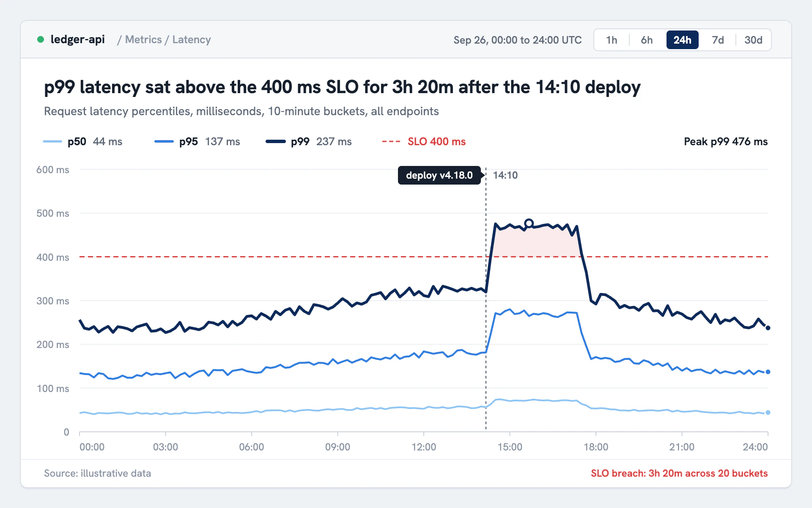Click the 24:00 x-axis label
This screenshot has width=812, height=508.
click(x=755, y=447)
